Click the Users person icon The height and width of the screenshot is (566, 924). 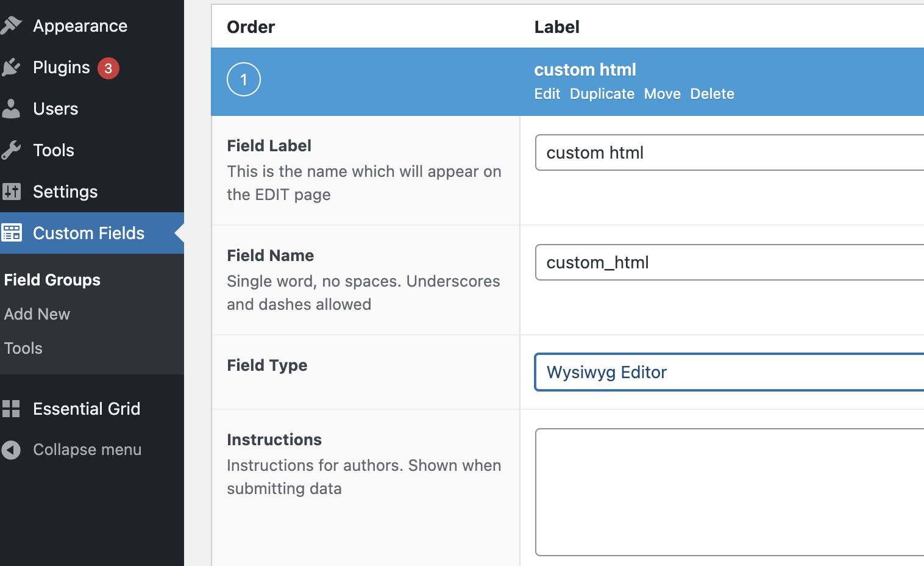point(12,109)
